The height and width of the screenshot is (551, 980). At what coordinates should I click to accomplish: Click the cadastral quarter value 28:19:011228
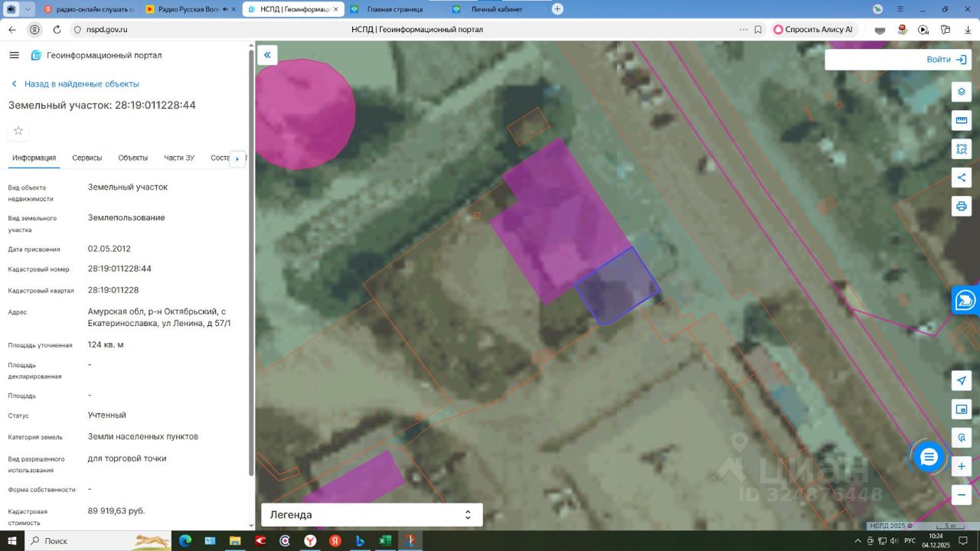point(113,290)
